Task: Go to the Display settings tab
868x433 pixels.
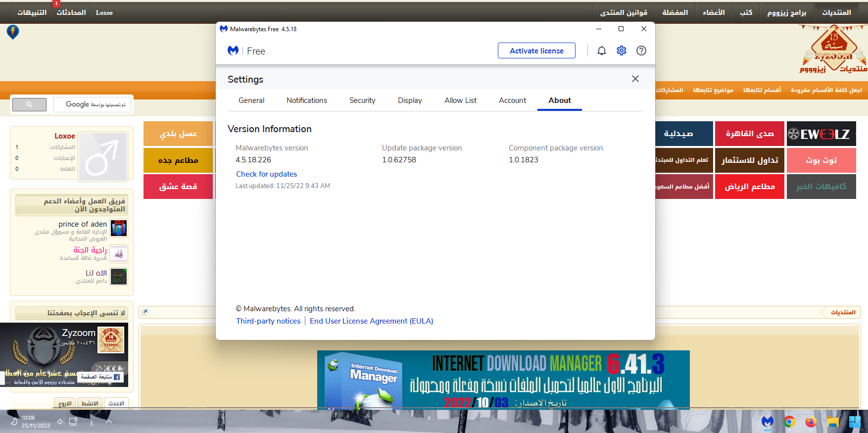Action: [410, 100]
